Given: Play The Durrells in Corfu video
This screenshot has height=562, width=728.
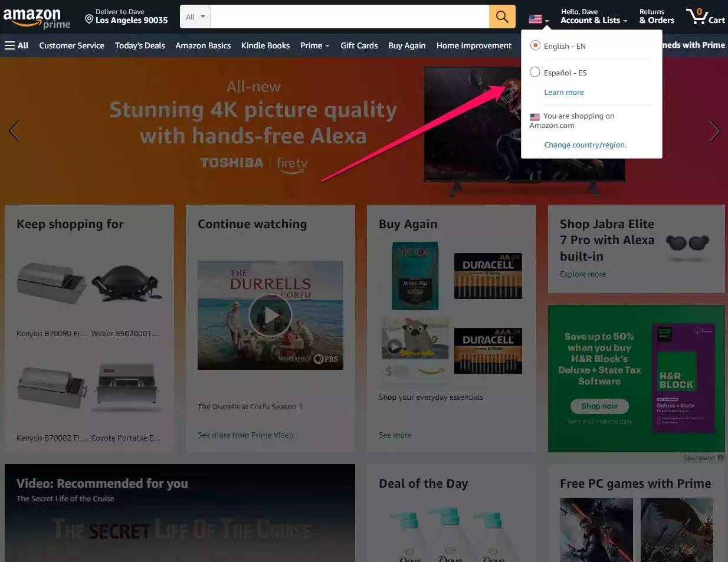Looking at the screenshot, I should point(270,315).
